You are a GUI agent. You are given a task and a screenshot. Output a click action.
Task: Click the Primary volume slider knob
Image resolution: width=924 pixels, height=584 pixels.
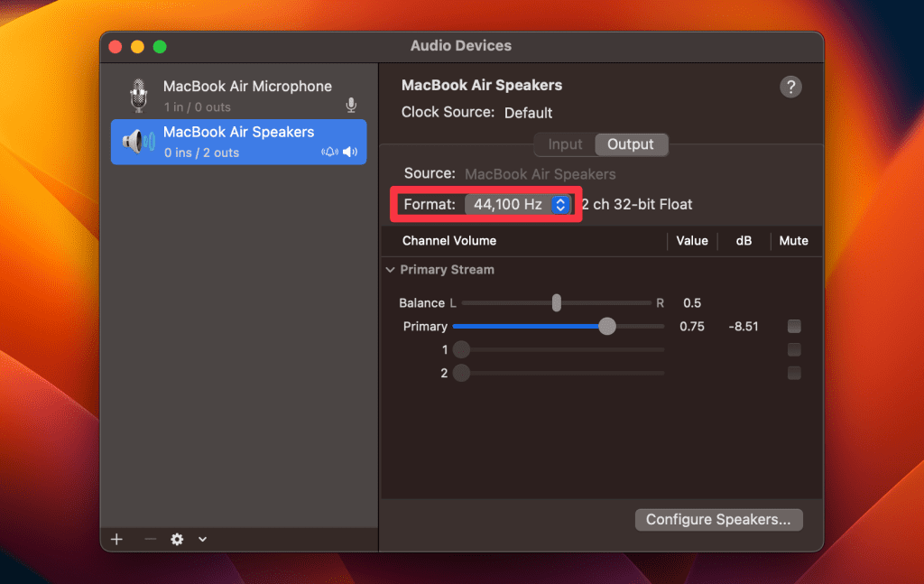point(607,326)
